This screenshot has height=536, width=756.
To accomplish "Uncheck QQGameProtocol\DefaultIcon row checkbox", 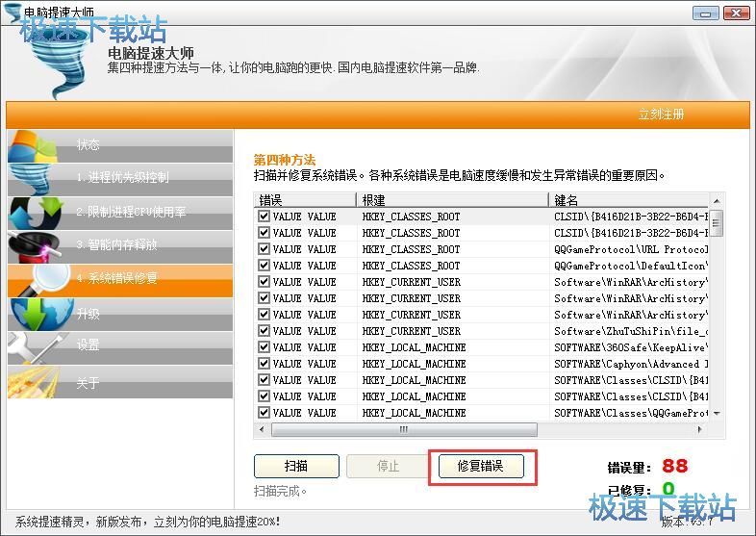I will (264, 266).
